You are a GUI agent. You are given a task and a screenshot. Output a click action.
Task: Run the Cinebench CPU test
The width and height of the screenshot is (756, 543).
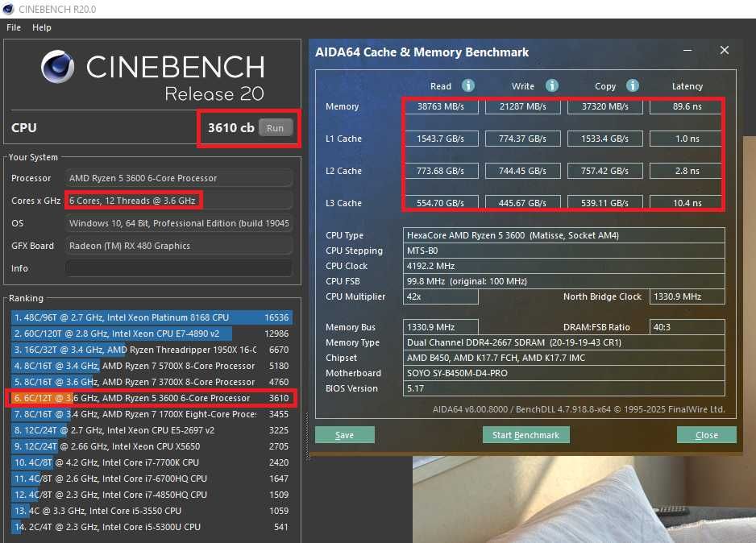tap(276, 127)
